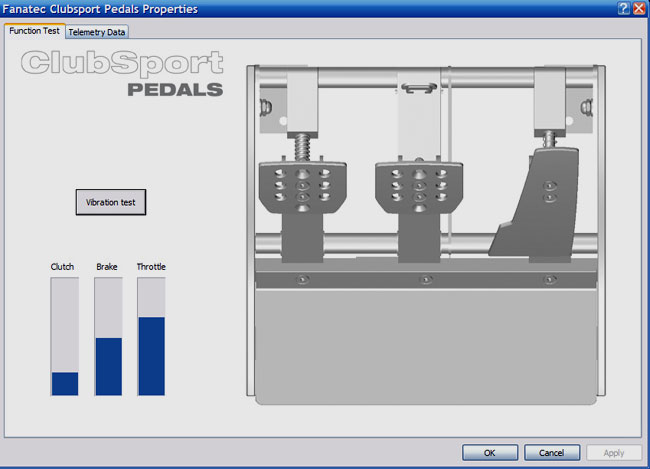Click the heel plate in the pedal illustration
The height and width of the screenshot is (469, 650).
click(426, 347)
